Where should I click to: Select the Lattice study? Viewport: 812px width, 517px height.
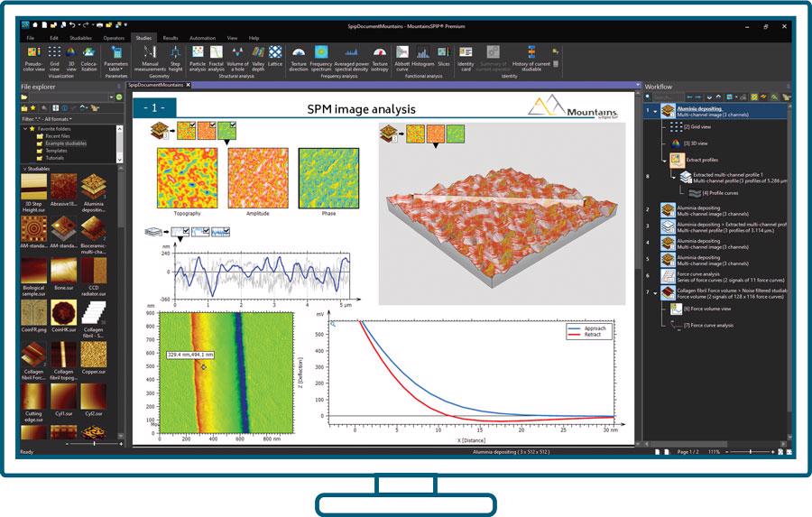pyautogui.click(x=275, y=57)
